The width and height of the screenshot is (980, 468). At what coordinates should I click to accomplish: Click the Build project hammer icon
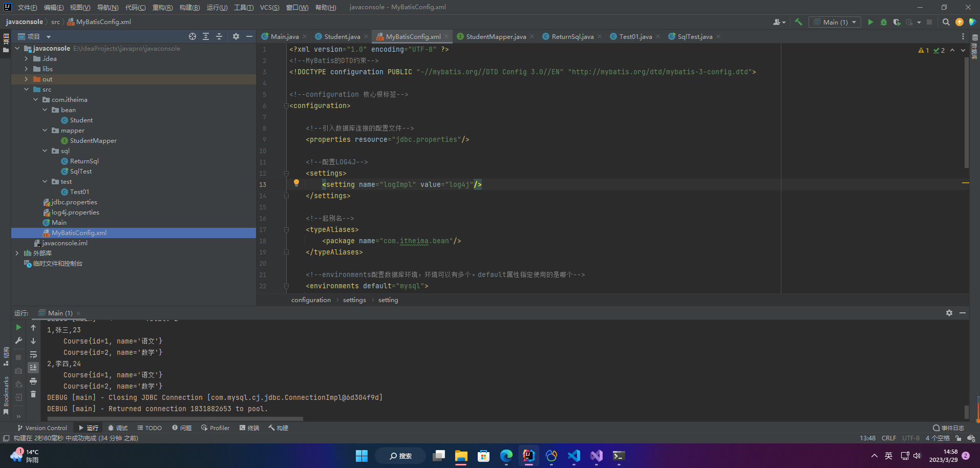pos(798,22)
